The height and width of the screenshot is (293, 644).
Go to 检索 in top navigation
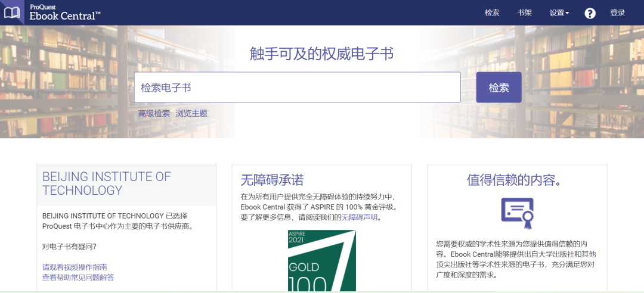point(492,13)
